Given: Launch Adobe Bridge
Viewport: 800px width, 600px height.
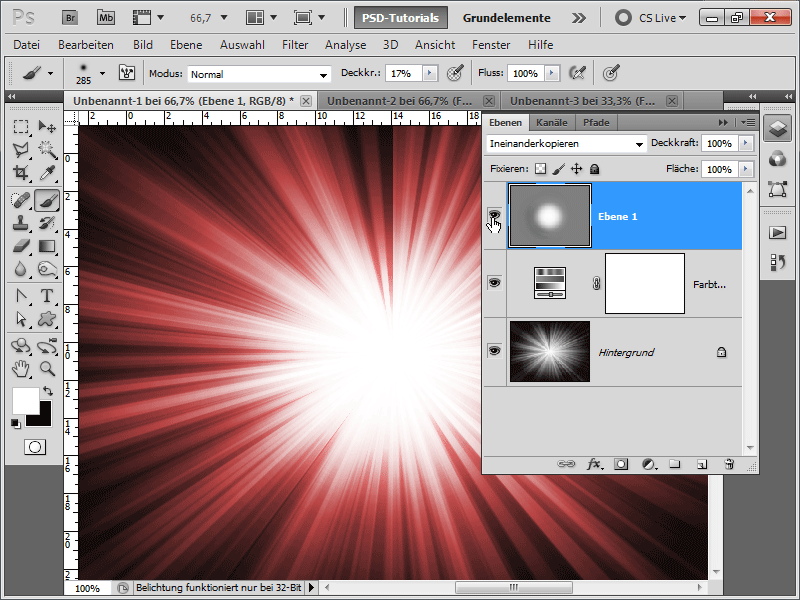Looking at the screenshot, I should pos(70,18).
